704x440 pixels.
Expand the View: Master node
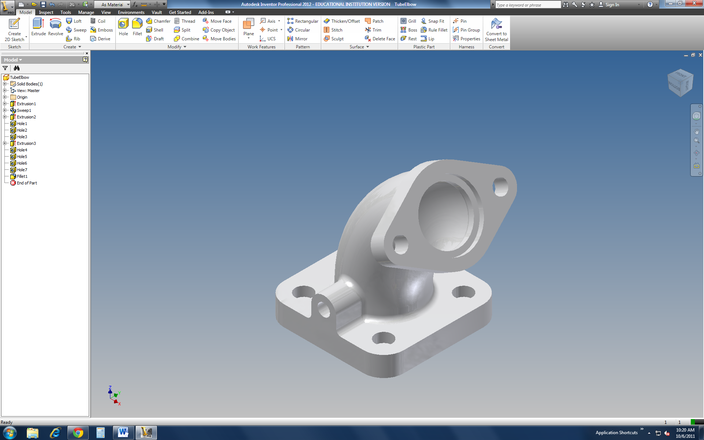(5, 91)
